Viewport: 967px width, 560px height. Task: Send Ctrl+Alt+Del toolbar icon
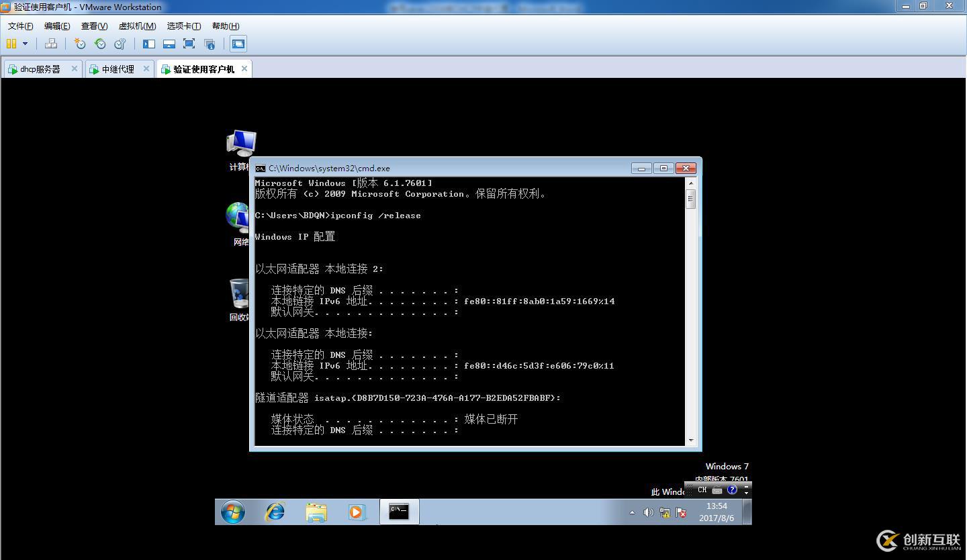pos(51,44)
